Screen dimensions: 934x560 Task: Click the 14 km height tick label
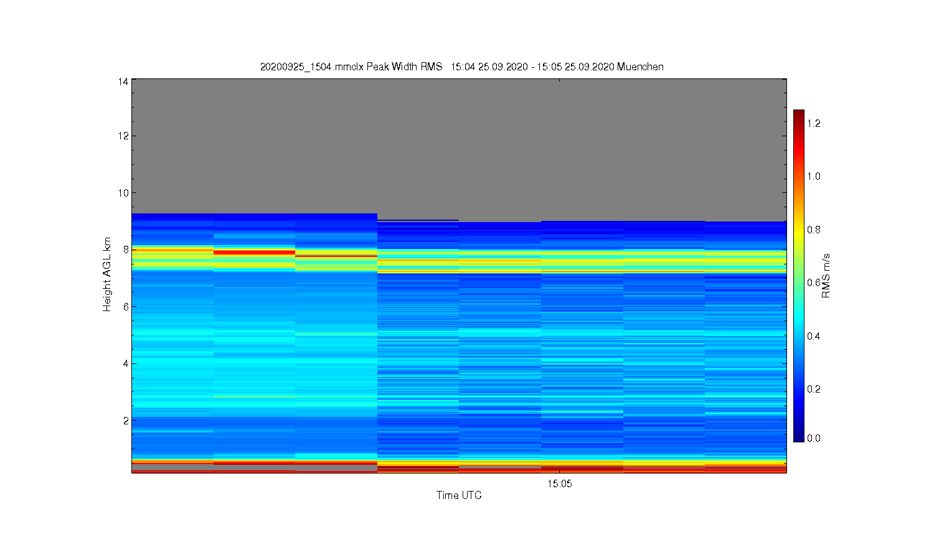123,82
